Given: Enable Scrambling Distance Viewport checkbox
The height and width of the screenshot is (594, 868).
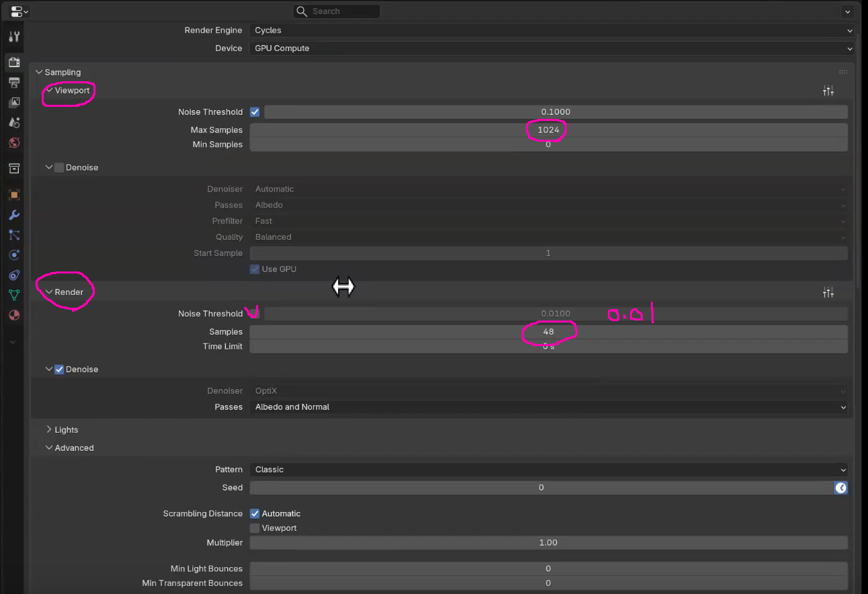Looking at the screenshot, I should [255, 528].
